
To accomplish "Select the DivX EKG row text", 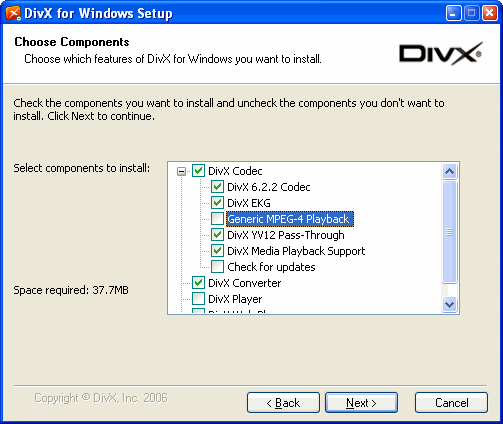I will click(x=249, y=203).
